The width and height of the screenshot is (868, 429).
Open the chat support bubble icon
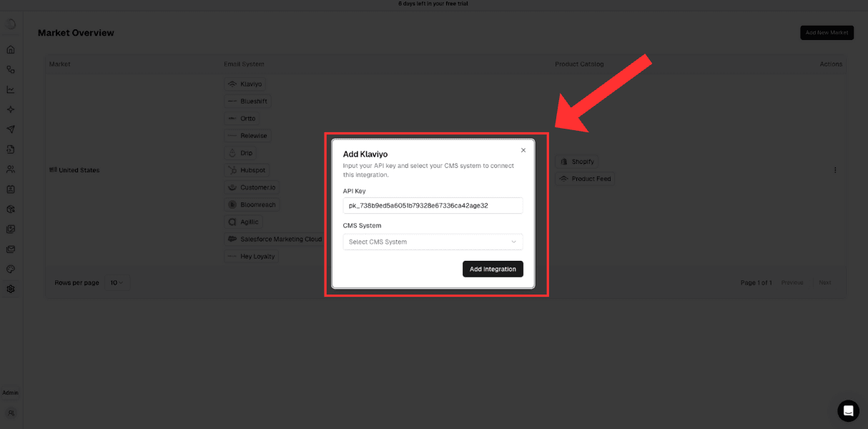[848, 410]
